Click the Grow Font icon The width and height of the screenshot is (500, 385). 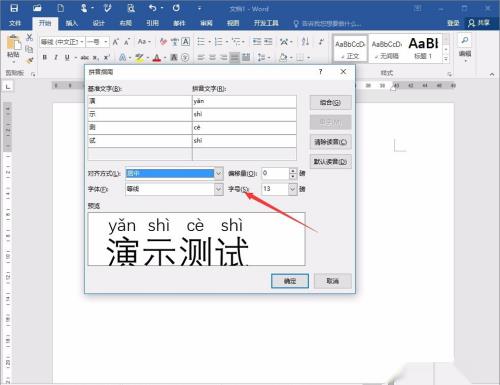point(115,42)
